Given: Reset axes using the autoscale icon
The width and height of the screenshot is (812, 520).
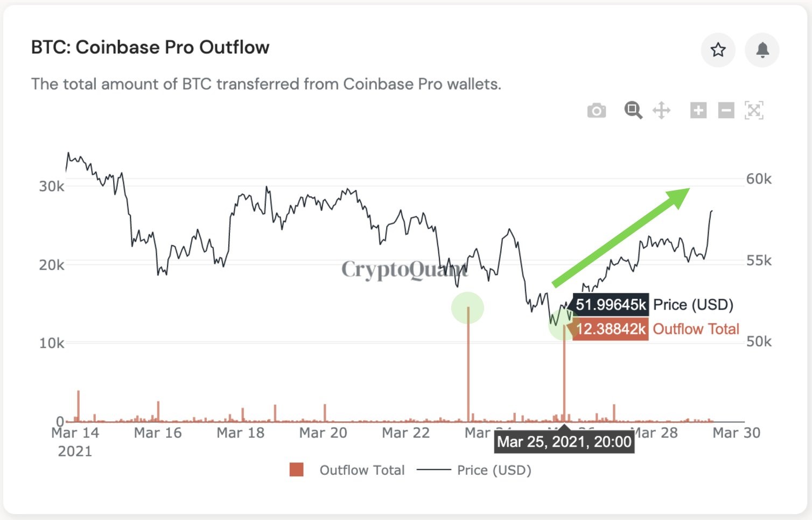Looking at the screenshot, I should [x=754, y=110].
